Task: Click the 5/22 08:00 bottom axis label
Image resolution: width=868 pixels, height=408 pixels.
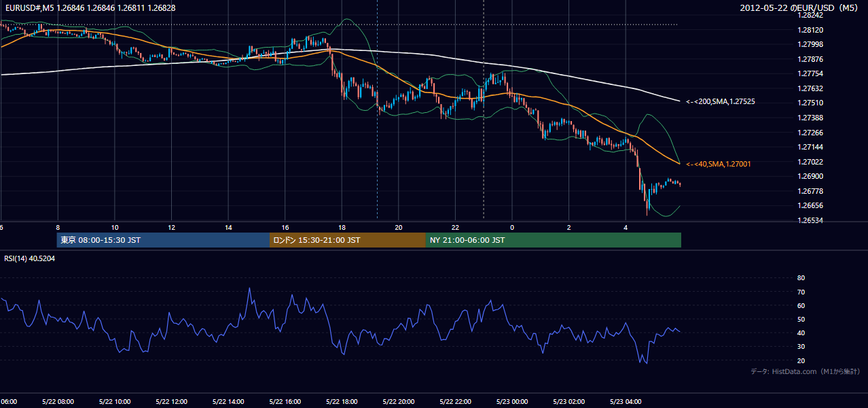Action: pyautogui.click(x=58, y=401)
